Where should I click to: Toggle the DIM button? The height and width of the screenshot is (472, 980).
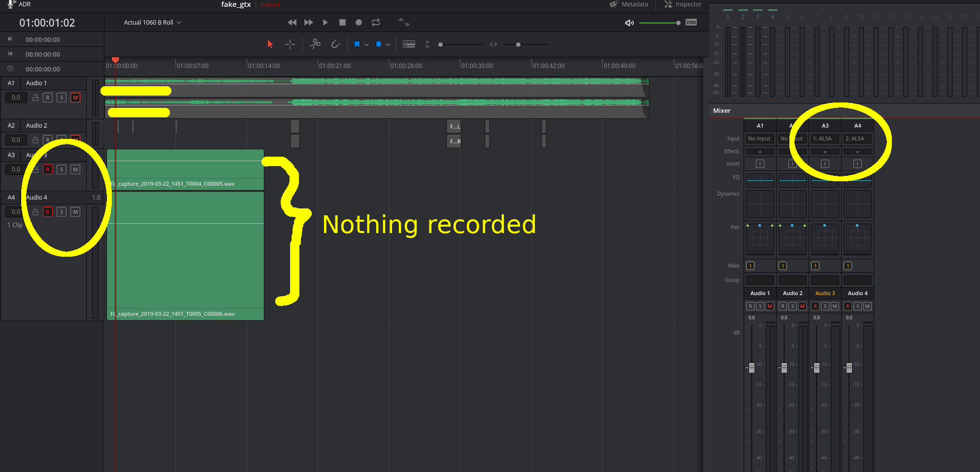[x=691, y=23]
